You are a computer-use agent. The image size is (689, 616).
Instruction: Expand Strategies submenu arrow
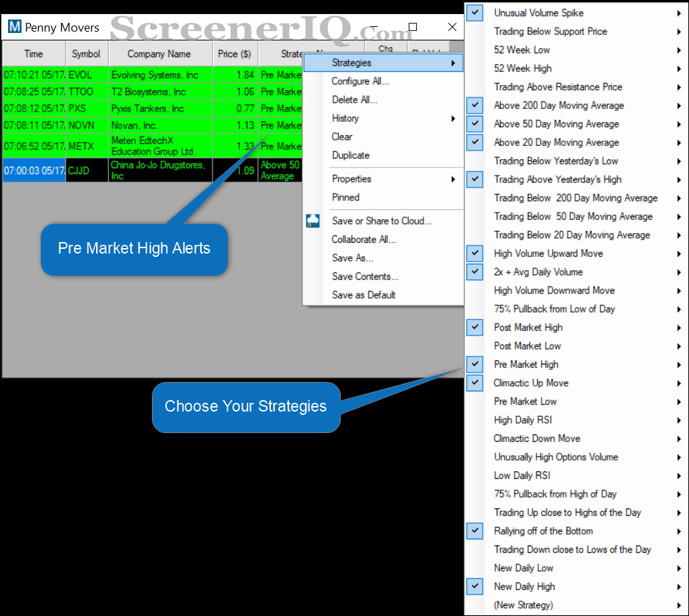pos(453,63)
